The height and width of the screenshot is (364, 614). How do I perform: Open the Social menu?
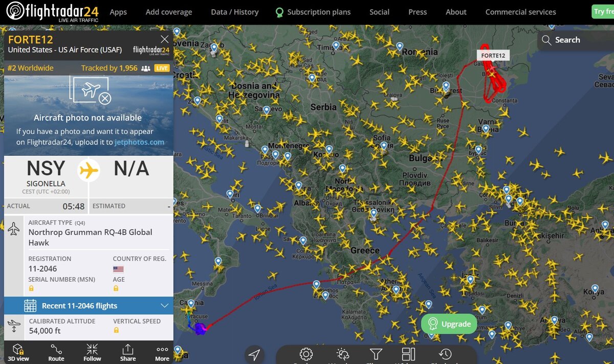[380, 12]
